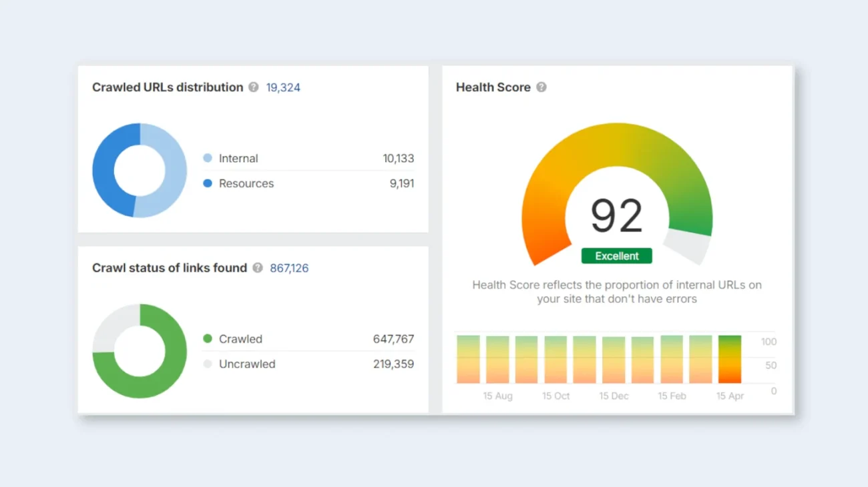
Task: Click the green Excellent badge
Action: (617, 256)
